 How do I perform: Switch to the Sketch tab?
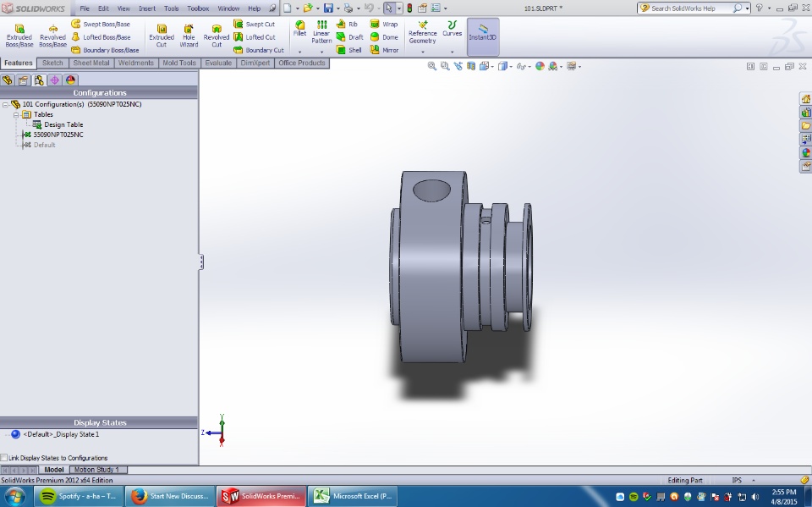pos(52,63)
